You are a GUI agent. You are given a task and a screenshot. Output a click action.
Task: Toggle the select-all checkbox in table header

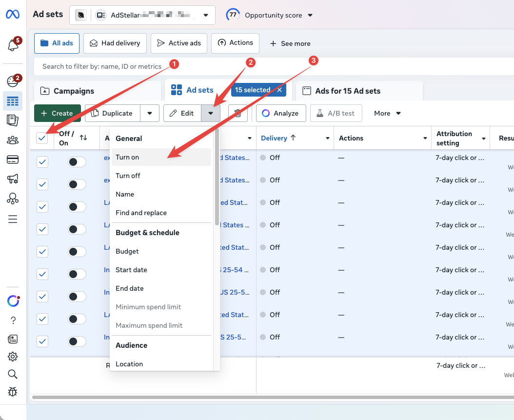(42, 138)
